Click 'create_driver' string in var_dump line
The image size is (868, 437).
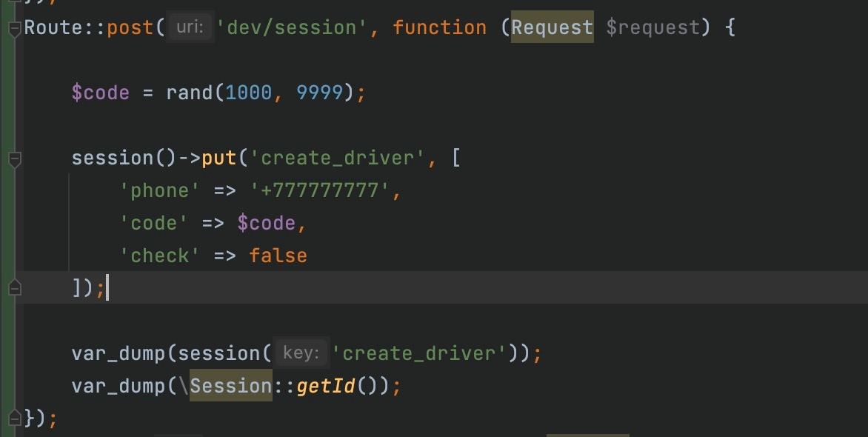[420, 353]
